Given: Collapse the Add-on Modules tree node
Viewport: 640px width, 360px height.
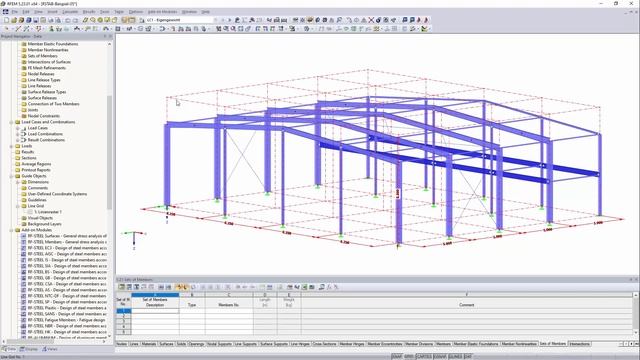Looking at the screenshot, I should [11, 230].
